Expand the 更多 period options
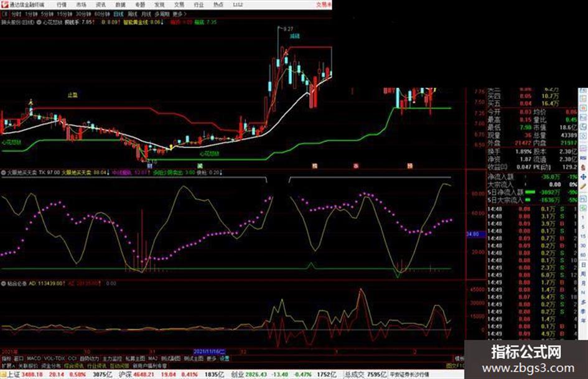The width and height of the screenshot is (588, 379). 179,14
